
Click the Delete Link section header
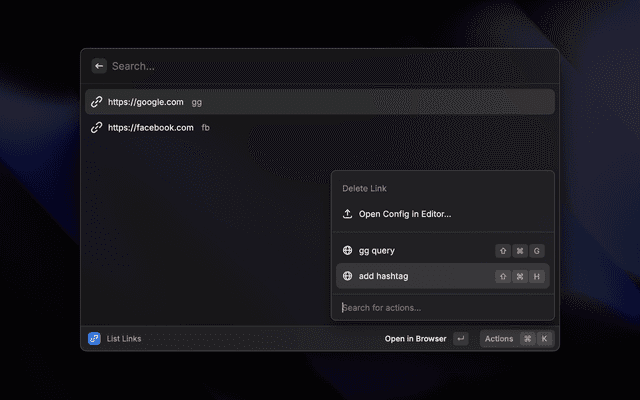[x=365, y=188]
